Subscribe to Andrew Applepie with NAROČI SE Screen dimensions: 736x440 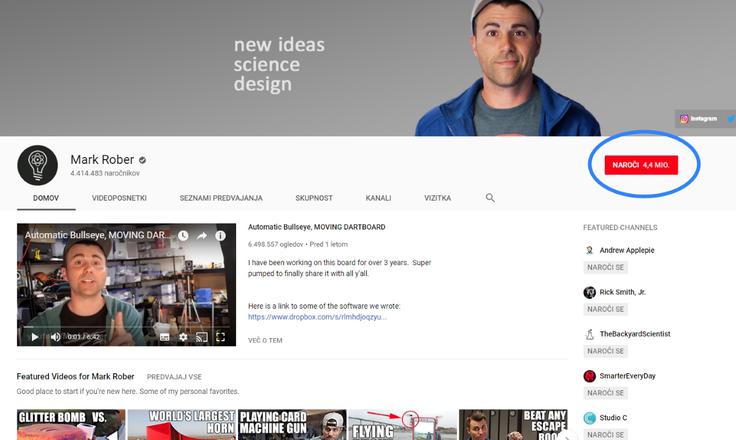tap(606, 267)
